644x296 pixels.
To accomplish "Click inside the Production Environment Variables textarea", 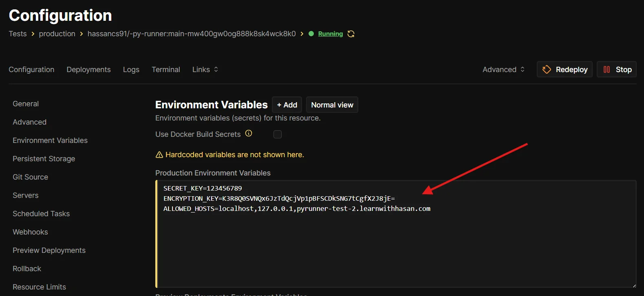I will pos(396,234).
